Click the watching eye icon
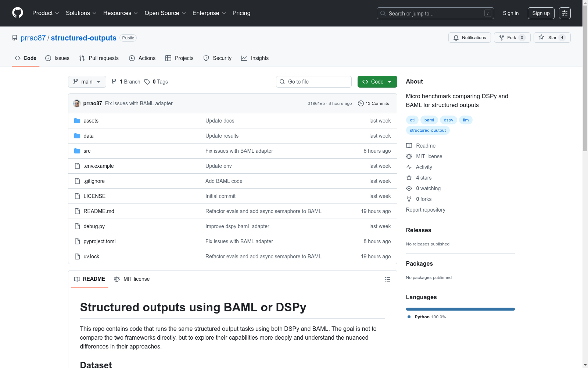 click(409, 188)
